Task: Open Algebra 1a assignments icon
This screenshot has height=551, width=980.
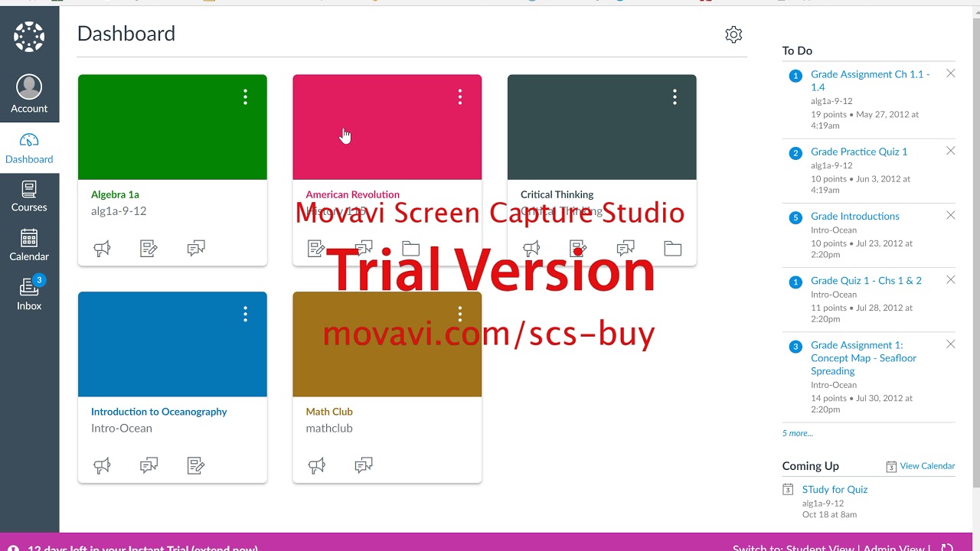Action: point(149,248)
